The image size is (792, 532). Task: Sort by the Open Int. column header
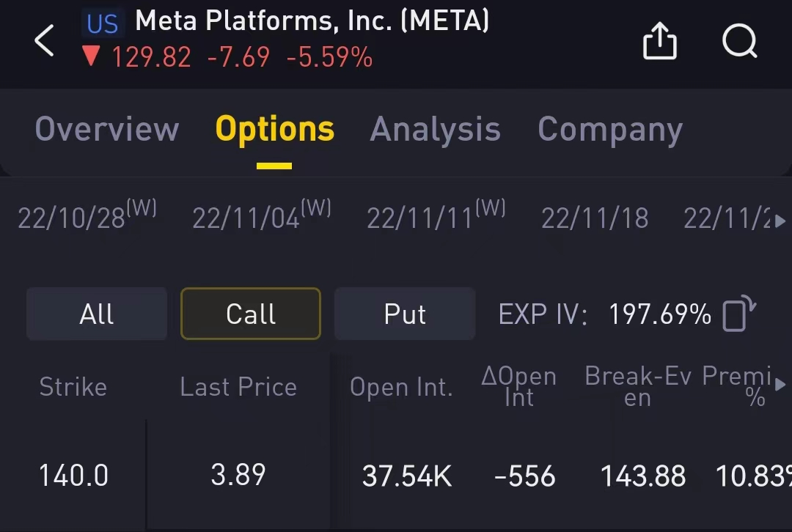[x=401, y=387]
